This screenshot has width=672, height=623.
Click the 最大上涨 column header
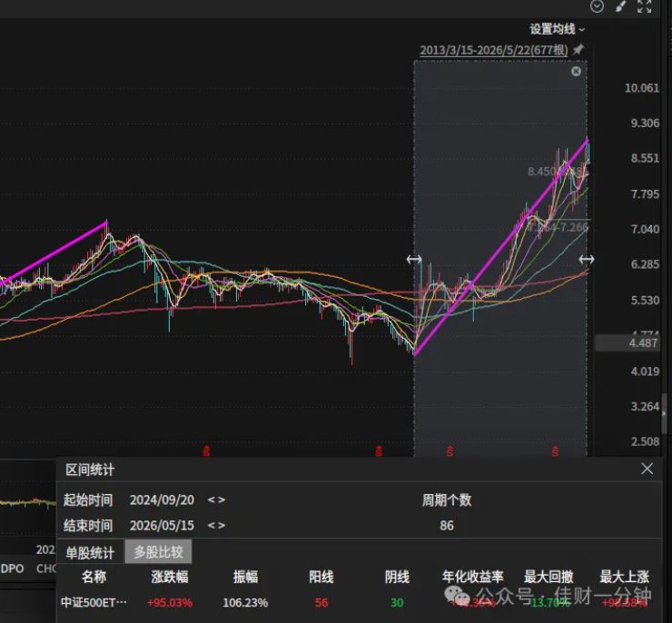pyautogui.click(x=625, y=577)
